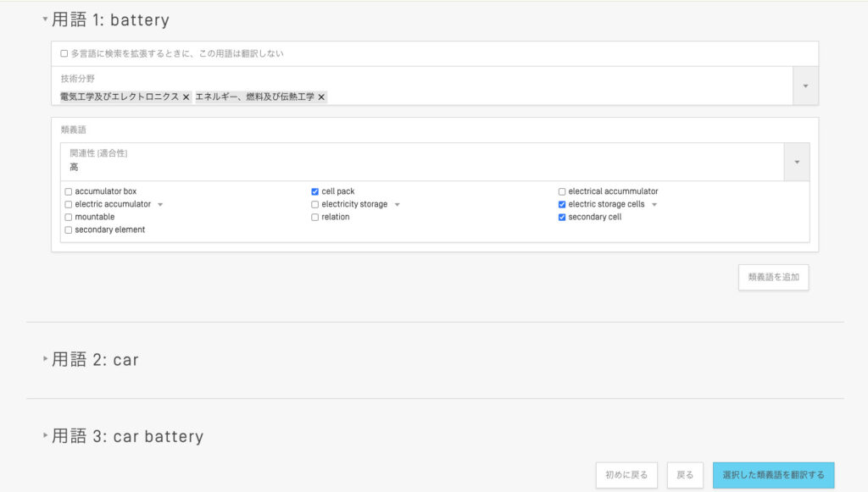The image size is (868, 492).
Task: Collapse the 用語 1: battery section
Action: (46, 19)
